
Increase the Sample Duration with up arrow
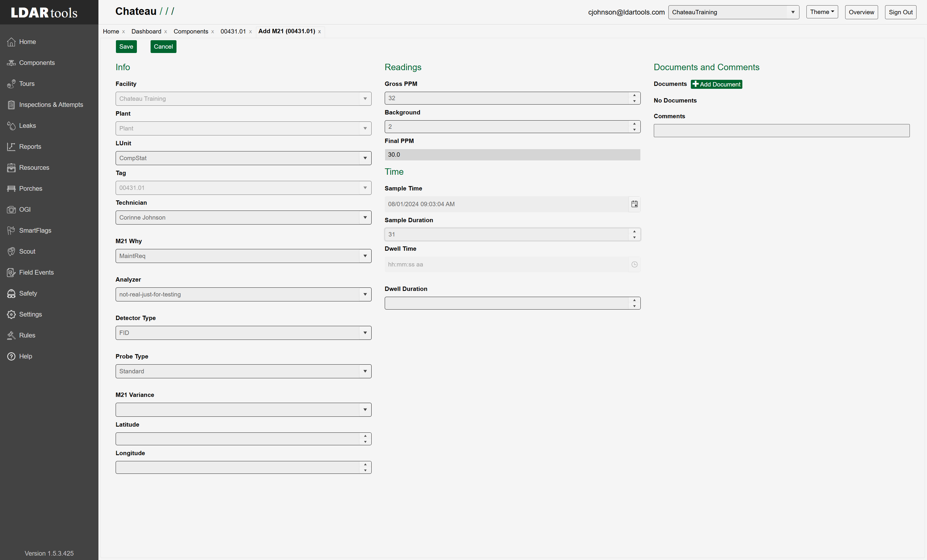click(634, 231)
